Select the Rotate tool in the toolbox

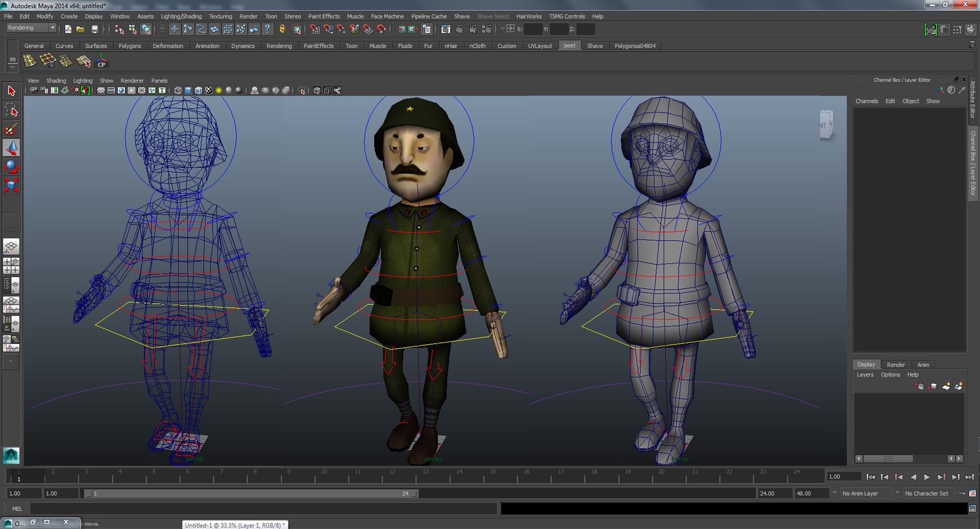pos(11,167)
